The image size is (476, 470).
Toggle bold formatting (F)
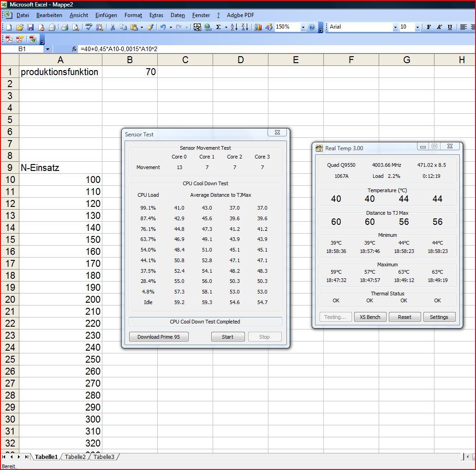coord(428,27)
